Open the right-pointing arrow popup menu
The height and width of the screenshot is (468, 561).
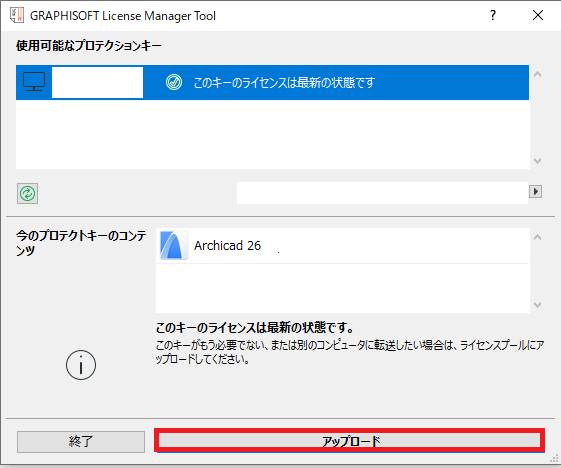pyautogui.click(x=535, y=191)
